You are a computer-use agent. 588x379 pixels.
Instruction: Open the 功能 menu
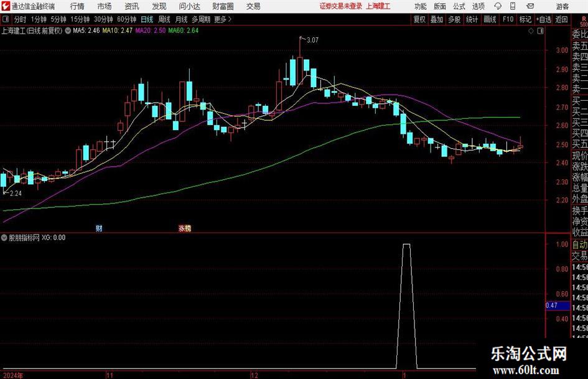[x=421, y=6]
